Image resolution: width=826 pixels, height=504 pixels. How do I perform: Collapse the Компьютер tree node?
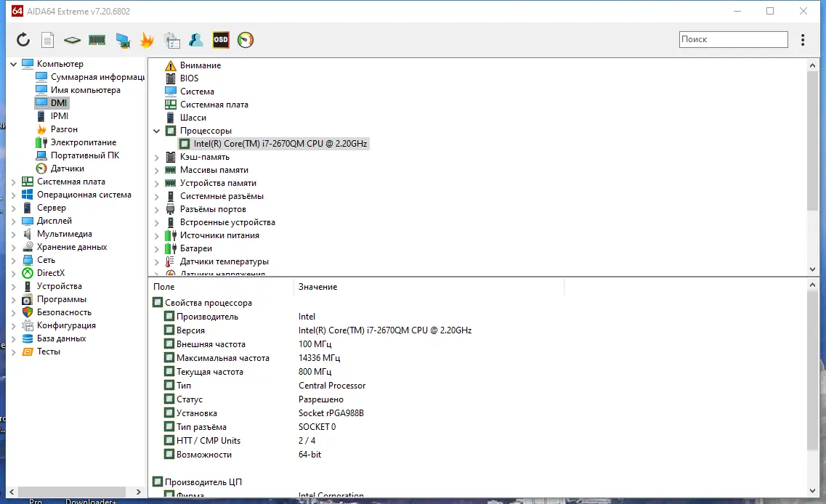pyautogui.click(x=14, y=64)
